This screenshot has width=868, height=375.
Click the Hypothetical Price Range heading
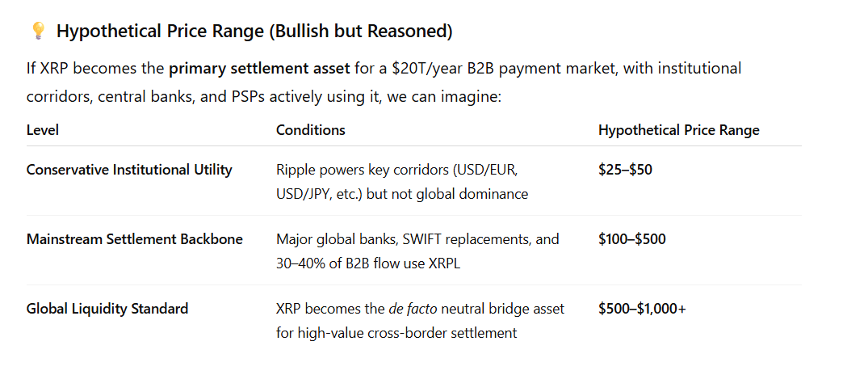(254, 32)
